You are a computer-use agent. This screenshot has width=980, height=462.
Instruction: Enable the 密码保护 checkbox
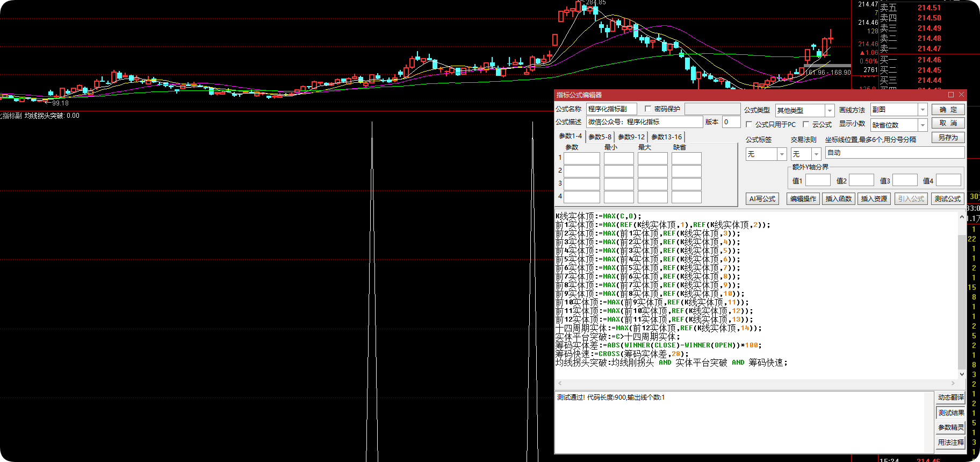[648, 109]
